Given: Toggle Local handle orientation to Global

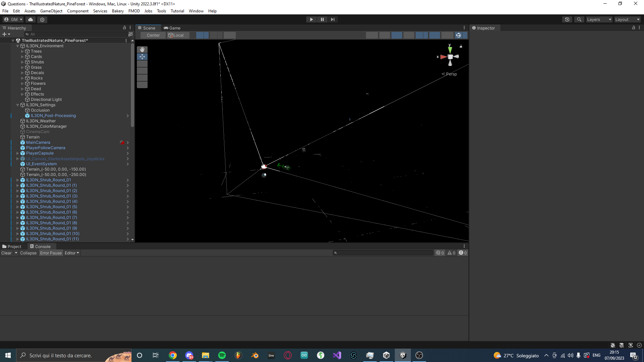Looking at the screenshot, I should pyautogui.click(x=177, y=35).
